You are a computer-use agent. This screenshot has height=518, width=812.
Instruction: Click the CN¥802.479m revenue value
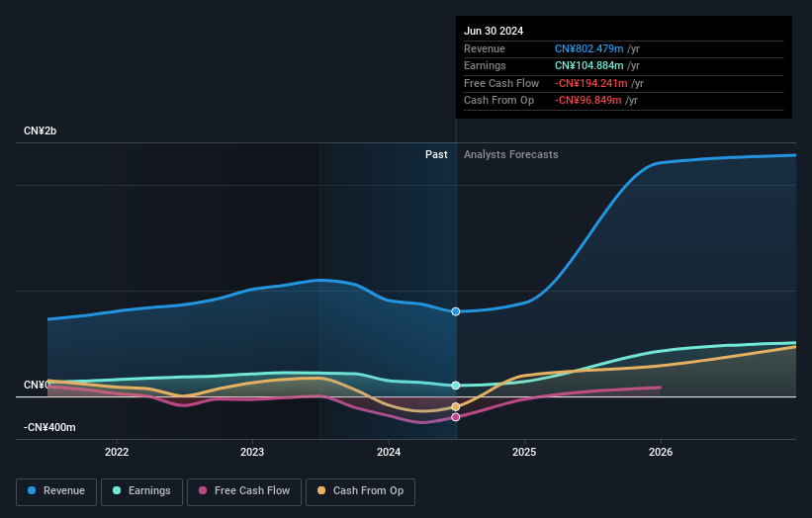pyautogui.click(x=589, y=48)
